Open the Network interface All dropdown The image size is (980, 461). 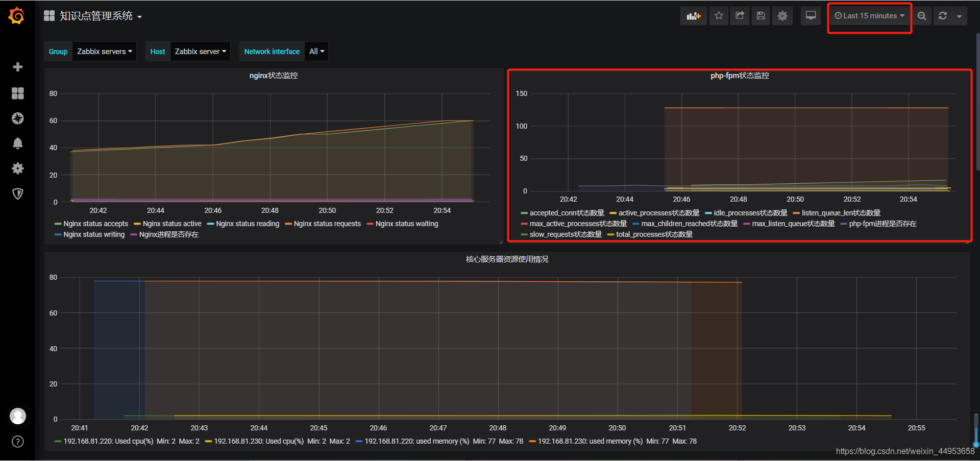[x=316, y=52]
